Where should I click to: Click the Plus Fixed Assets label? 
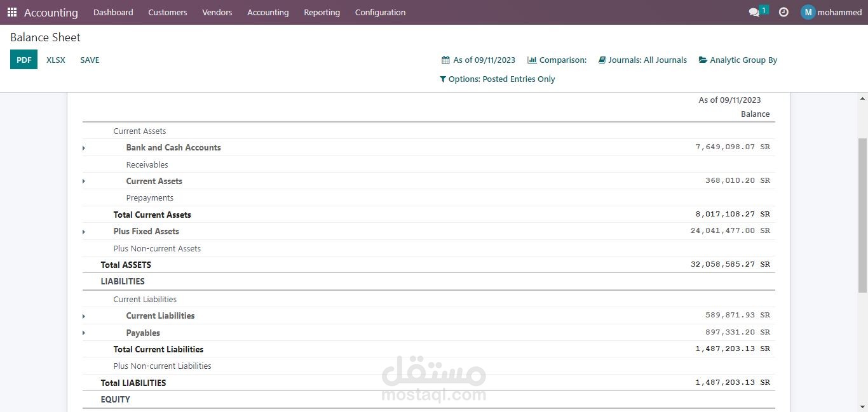(146, 231)
